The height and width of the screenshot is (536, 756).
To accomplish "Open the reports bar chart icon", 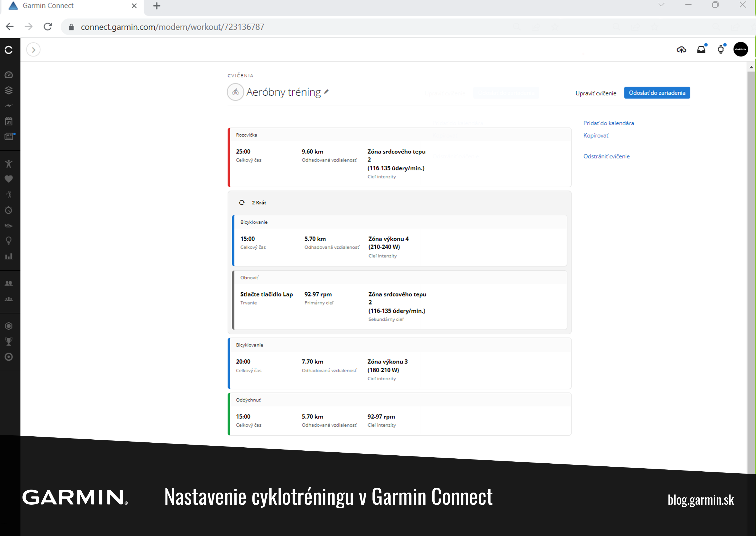I will 9,256.
